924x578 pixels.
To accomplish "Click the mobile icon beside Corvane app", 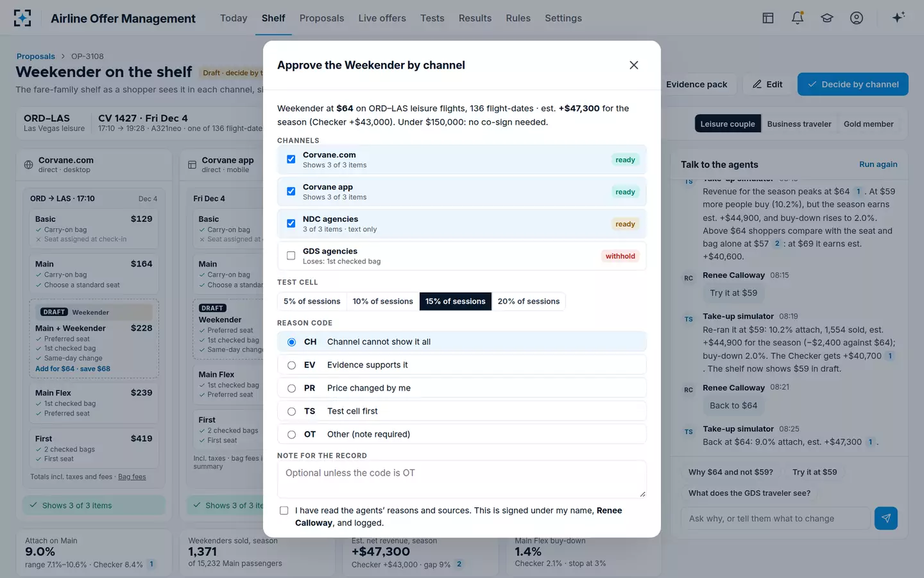I will point(192,165).
